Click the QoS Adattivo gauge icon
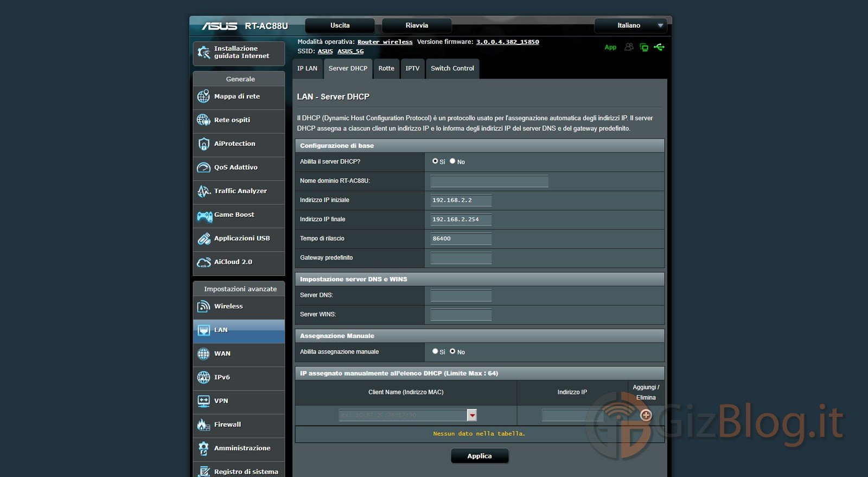The image size is (868, 477). [203, 167]
